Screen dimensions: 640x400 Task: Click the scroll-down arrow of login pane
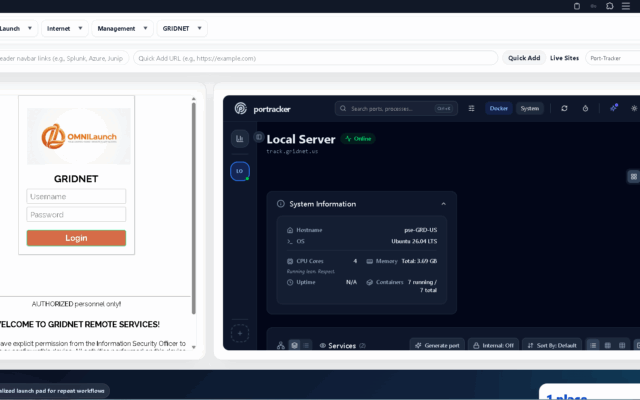(193, 347)
